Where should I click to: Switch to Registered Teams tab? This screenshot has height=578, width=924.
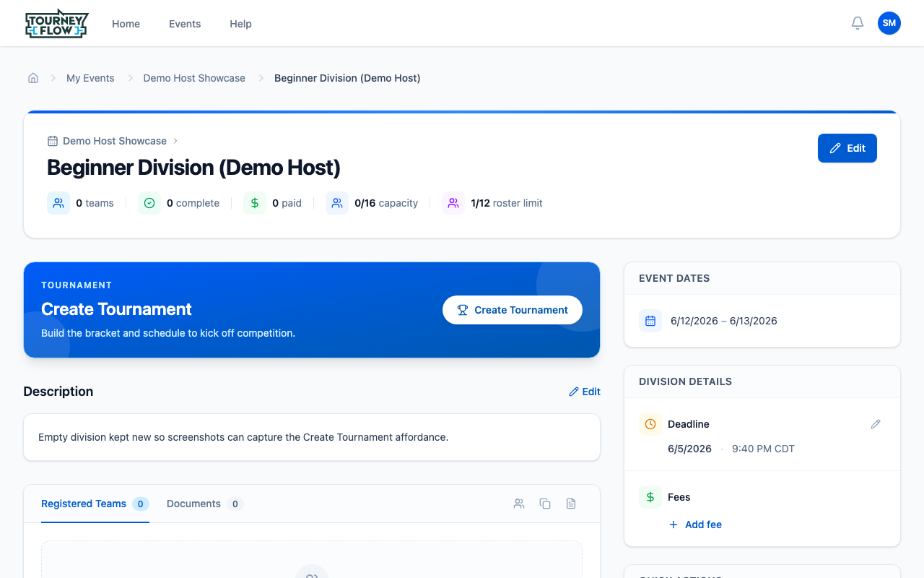(95, 504)
